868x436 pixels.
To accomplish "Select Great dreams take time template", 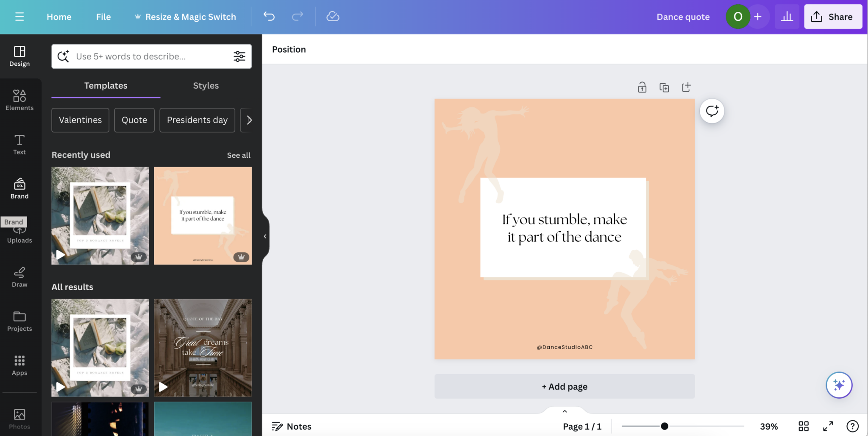I will (x=203, y=348).
